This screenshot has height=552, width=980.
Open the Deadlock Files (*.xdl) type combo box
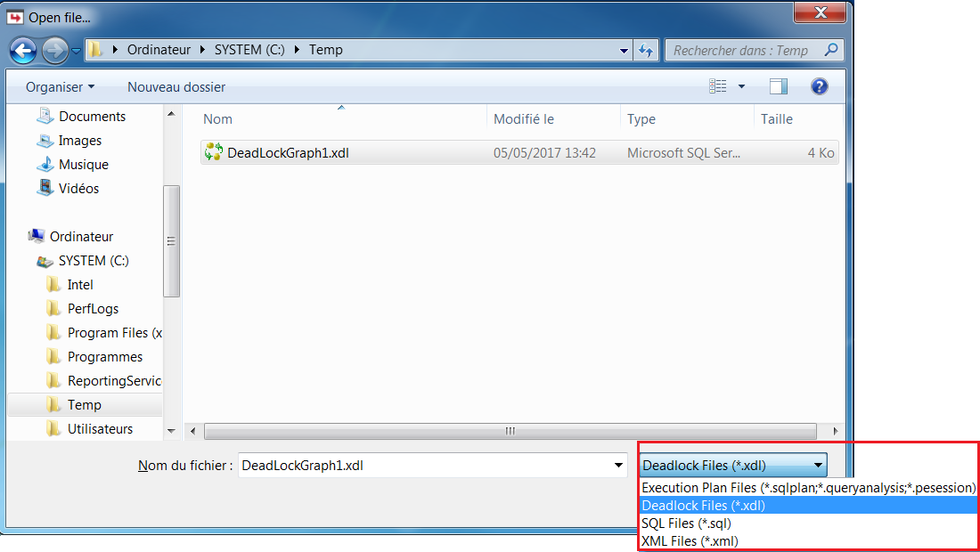[x=733, y=466]
